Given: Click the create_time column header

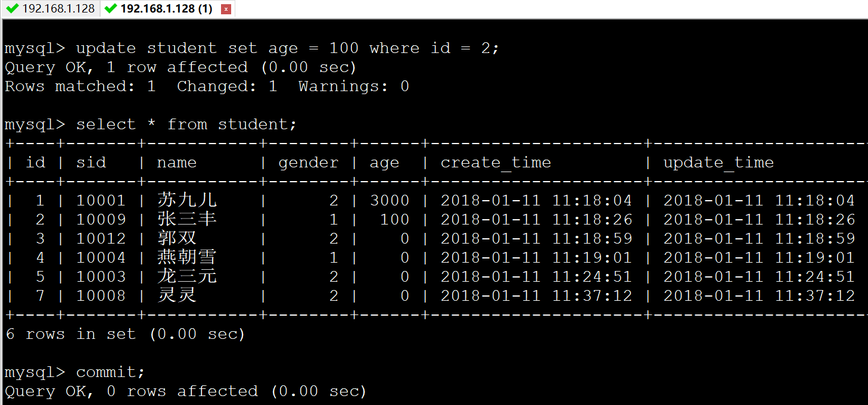Looking at the screenshot, I should point(494,162).
